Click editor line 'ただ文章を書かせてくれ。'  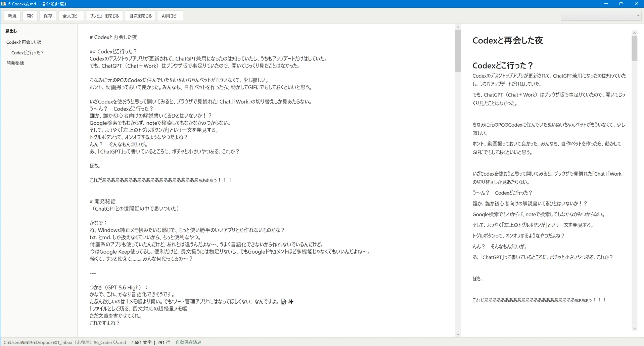point(116,316)
